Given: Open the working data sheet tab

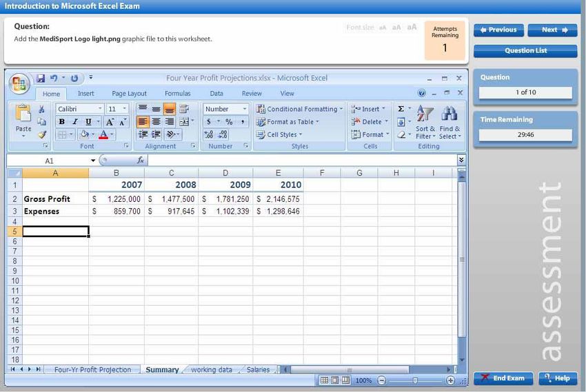Looking at the screenshot, I should pos(212,369).
